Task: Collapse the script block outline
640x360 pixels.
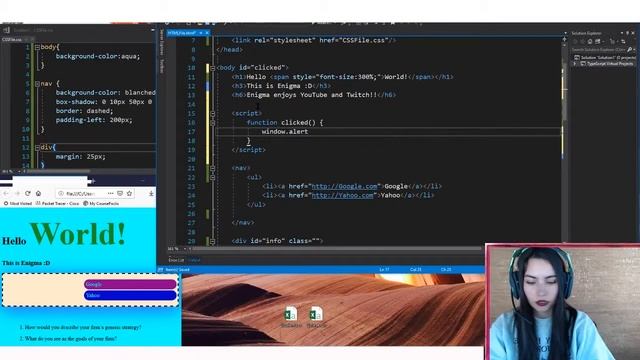Action: (x=213, y=113)
